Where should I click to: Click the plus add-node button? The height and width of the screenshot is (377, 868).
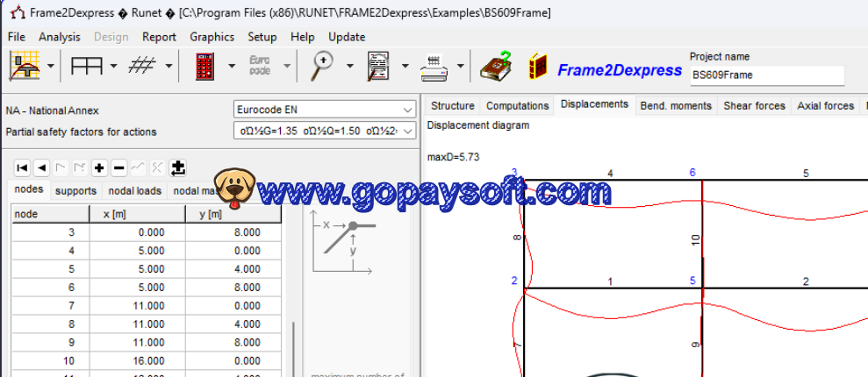click(x=99, y=167)
